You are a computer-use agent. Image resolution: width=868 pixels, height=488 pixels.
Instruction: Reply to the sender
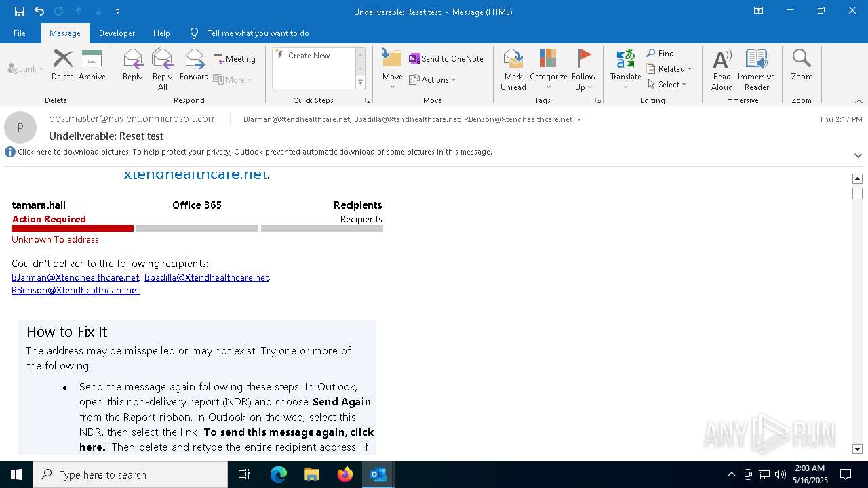point(133,65)
